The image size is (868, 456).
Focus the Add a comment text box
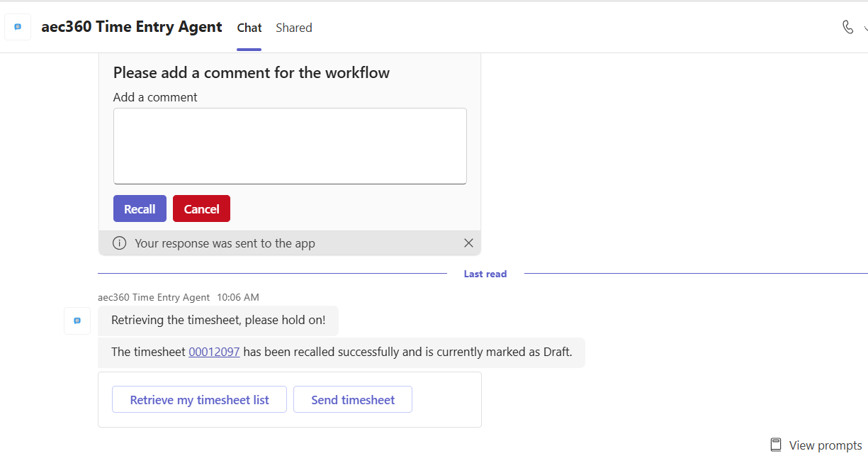pos(290,146)
